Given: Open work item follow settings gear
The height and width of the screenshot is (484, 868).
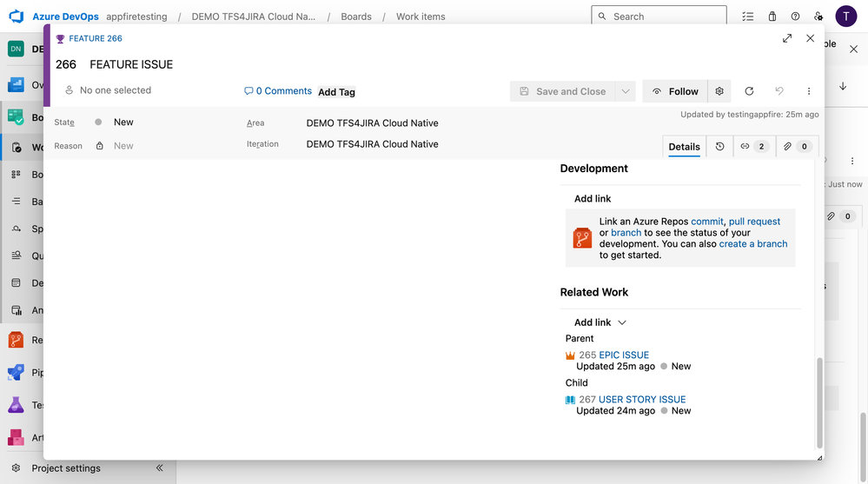Looking at the screenshot, I should point(719,91).
